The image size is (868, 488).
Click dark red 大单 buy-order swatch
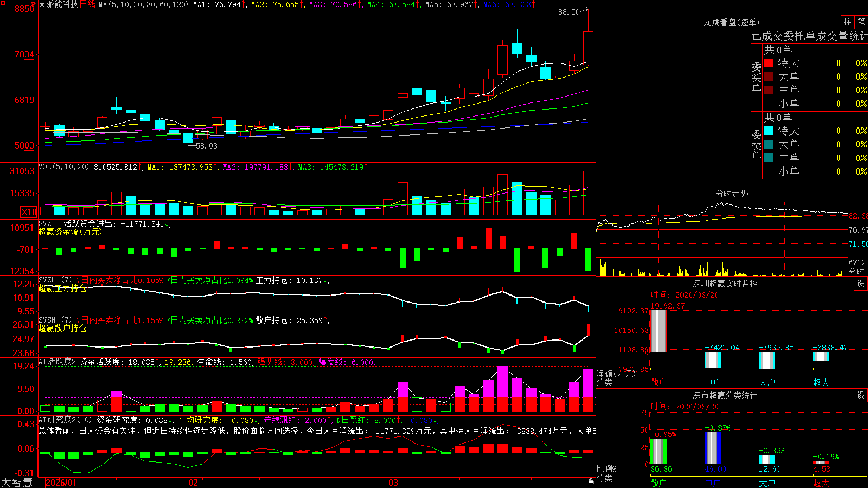(x=768, y=76)
